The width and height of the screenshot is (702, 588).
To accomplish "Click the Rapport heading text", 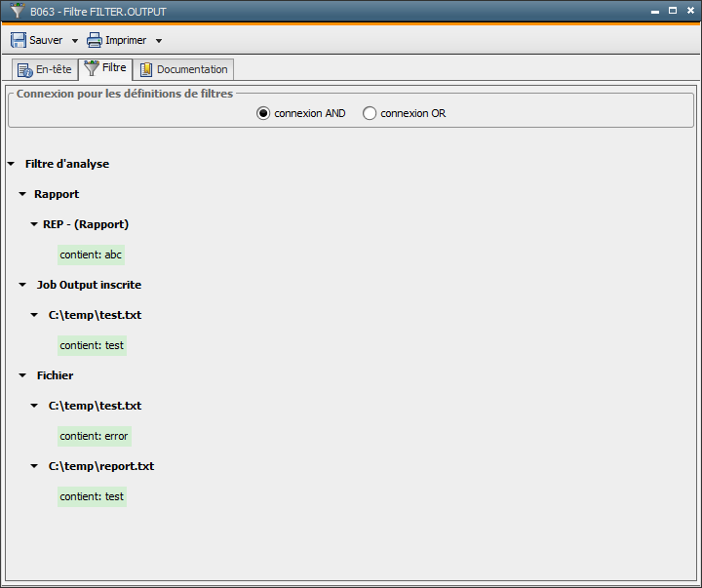I will pyautogui.click(x=57, y=194).
